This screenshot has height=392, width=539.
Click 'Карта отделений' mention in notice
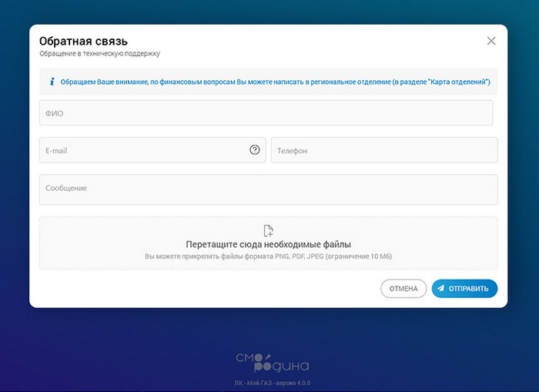click(459, 82)
